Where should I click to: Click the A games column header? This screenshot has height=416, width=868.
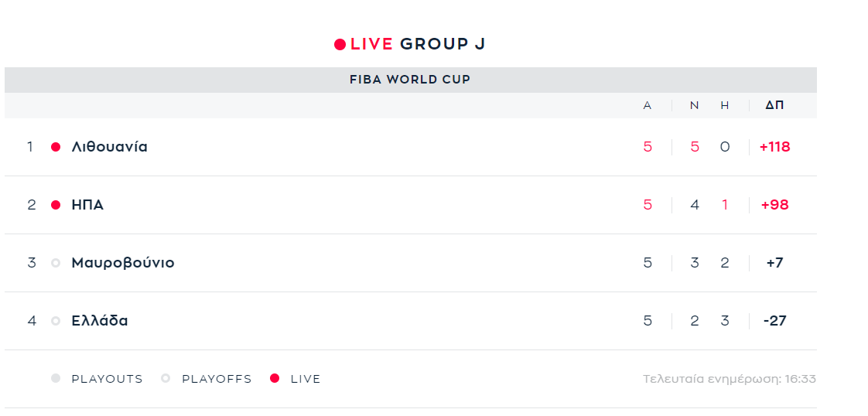tap(647, 105)
